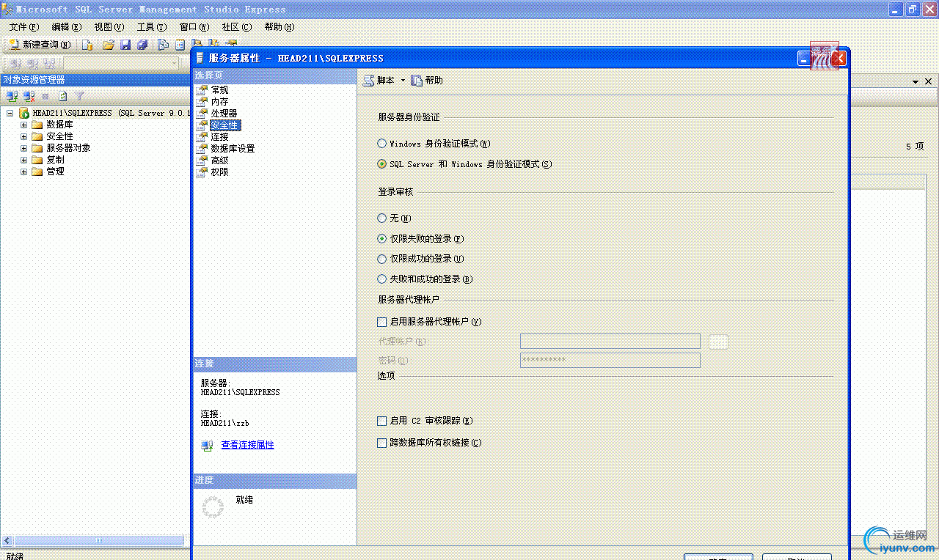Click the 脚本 script button
939x560 pixels.
point(379,81)
